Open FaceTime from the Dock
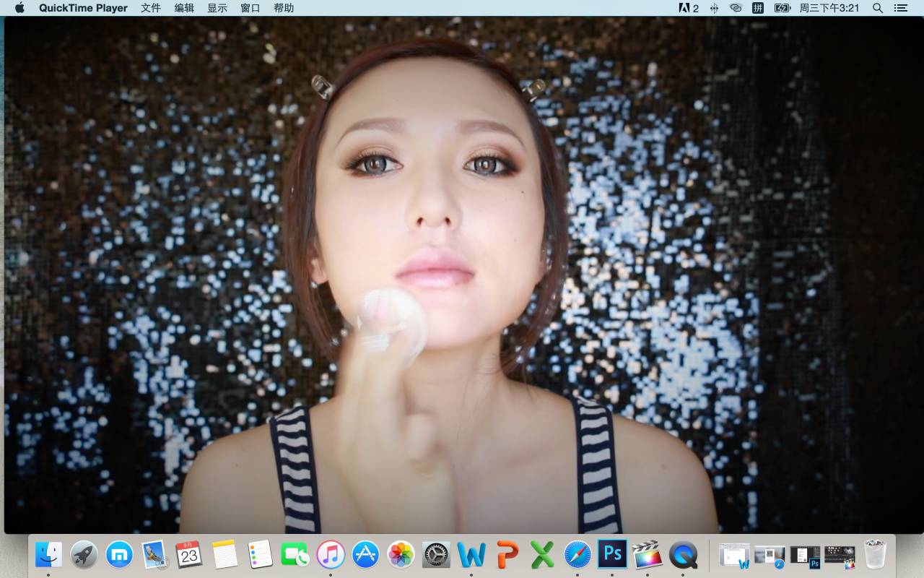Image resolution: width=924 pixels, height=578 pixels. click(x=295, y=554)
